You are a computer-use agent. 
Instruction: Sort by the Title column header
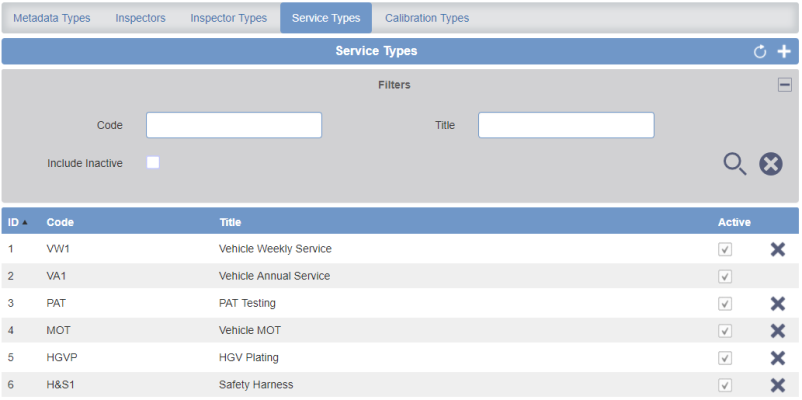click(x=230, y=223)
